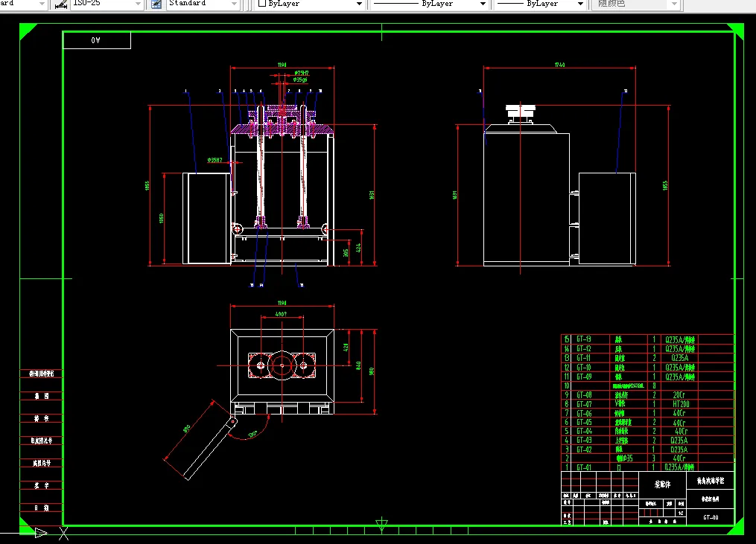Select the 980 dimension in the top view
756x544 pixels.
pos(371,371)
